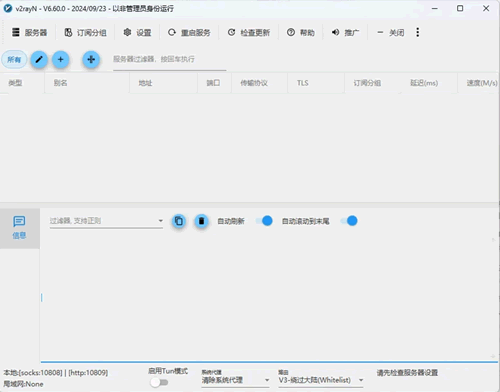Select the 所有 all servers group tab
Screen dimensions: 500x392
(x=14, y=60)
